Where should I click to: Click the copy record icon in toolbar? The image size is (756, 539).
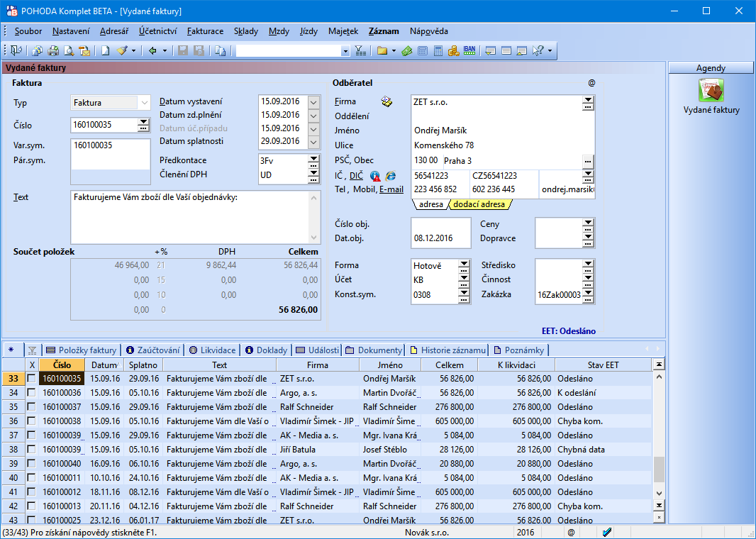pyautogui.click(x=221, y=50)
